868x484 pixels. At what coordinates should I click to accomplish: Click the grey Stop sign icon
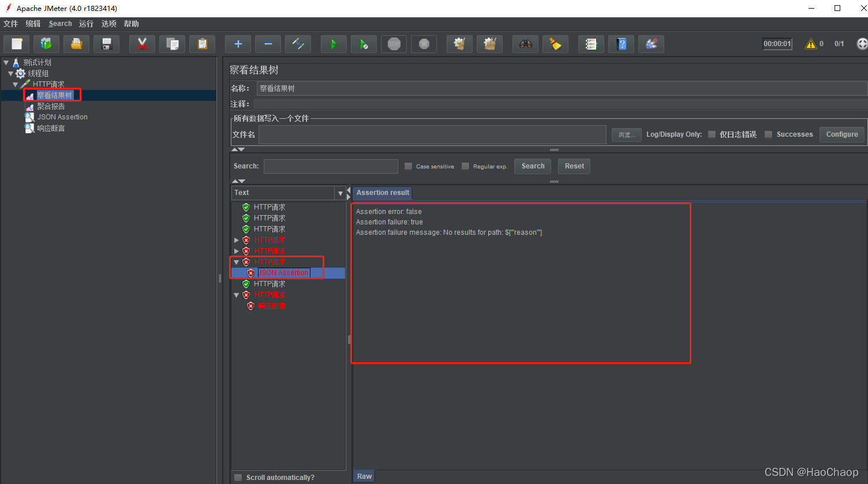pyautogui.click(x=394, y=44)
